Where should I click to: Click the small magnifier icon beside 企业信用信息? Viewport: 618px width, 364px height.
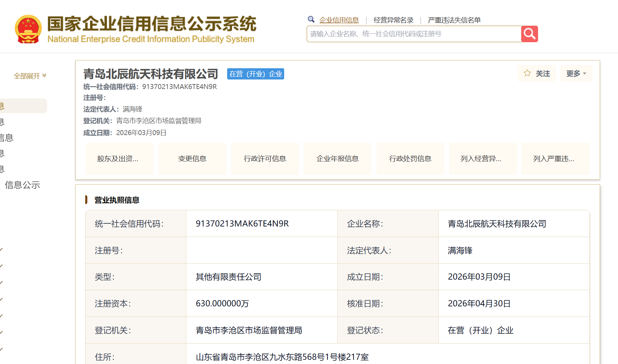311,19
